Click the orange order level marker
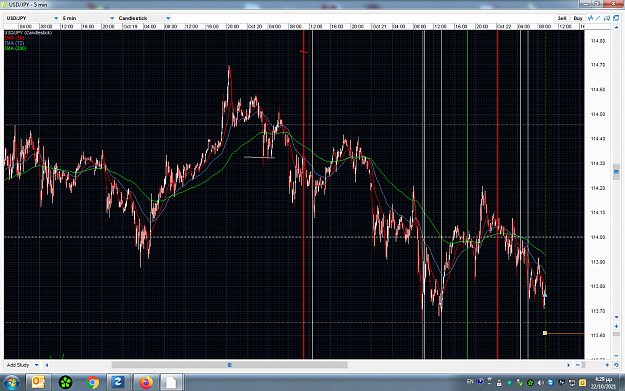 coord(545,333)
